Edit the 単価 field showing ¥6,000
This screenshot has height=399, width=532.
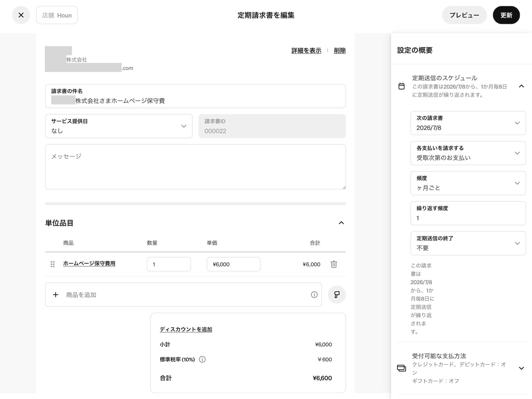(234, 264)
